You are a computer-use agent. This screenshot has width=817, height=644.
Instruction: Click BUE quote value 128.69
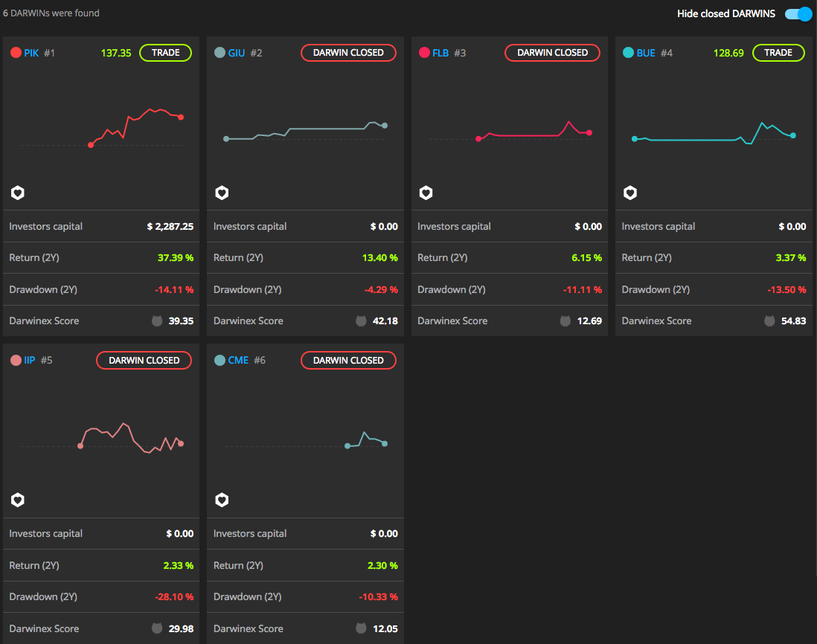click(x=728, y=53)
